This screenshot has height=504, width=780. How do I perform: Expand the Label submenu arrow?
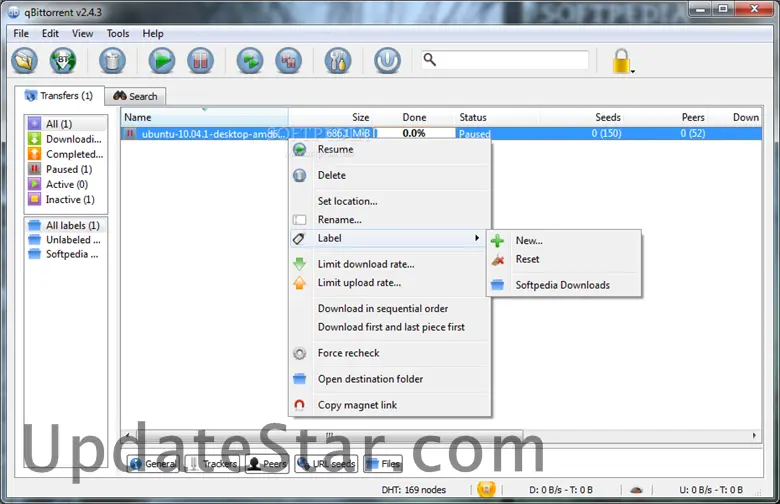pos(477,238)
